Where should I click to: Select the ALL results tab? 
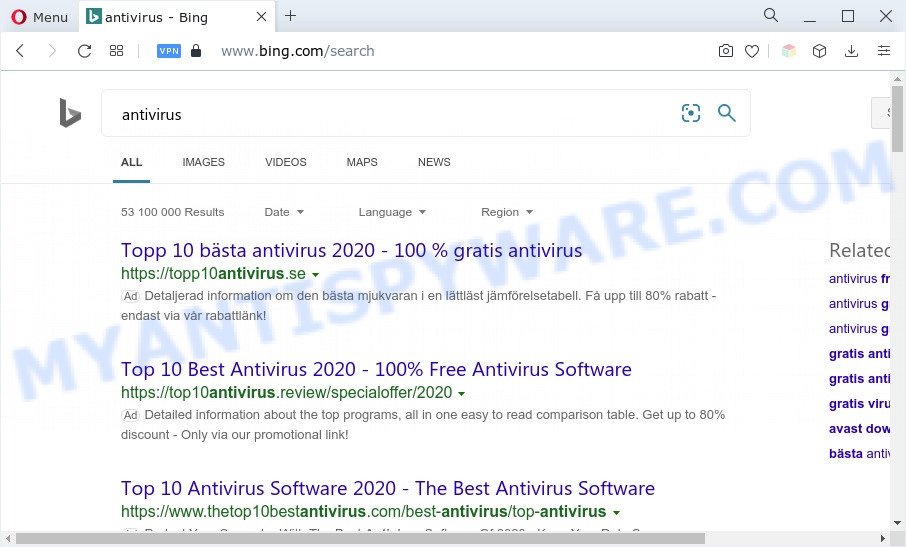point(131,162)
